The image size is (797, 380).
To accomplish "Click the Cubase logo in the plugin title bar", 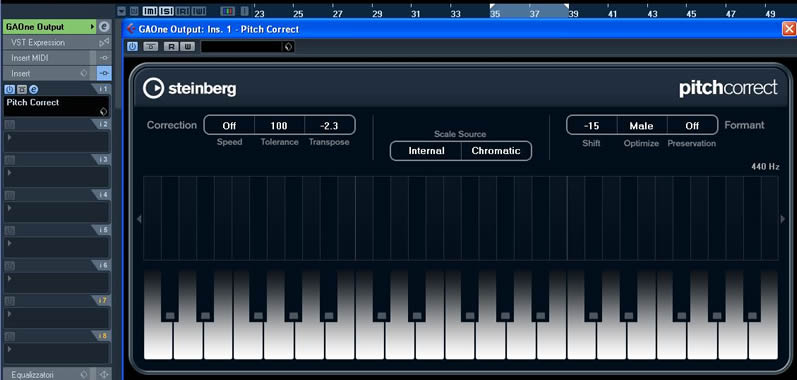I will [131, 29].
